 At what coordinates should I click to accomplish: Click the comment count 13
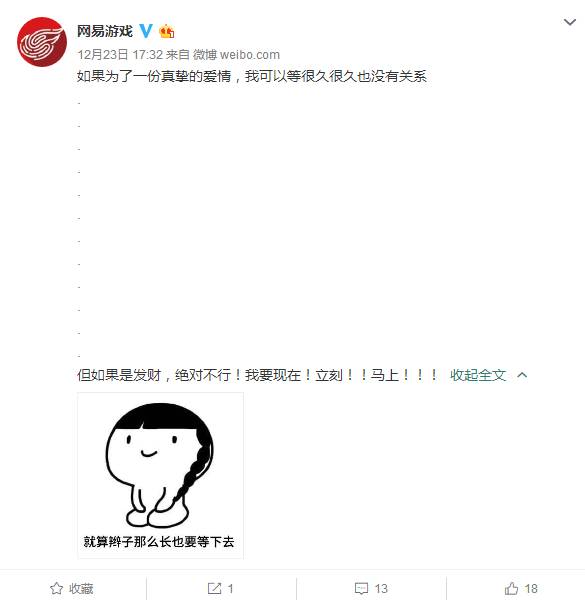[381, 589]
